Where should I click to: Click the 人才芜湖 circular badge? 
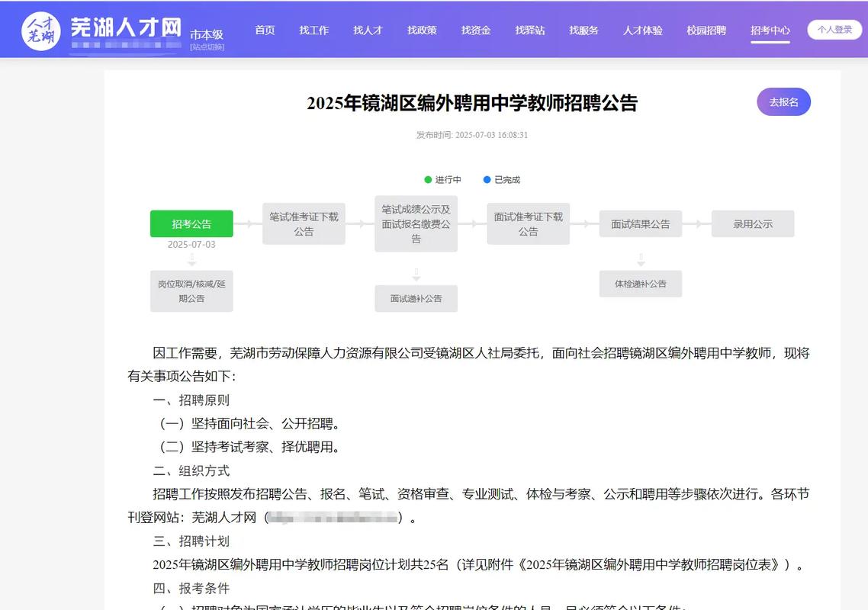(40, 28)
